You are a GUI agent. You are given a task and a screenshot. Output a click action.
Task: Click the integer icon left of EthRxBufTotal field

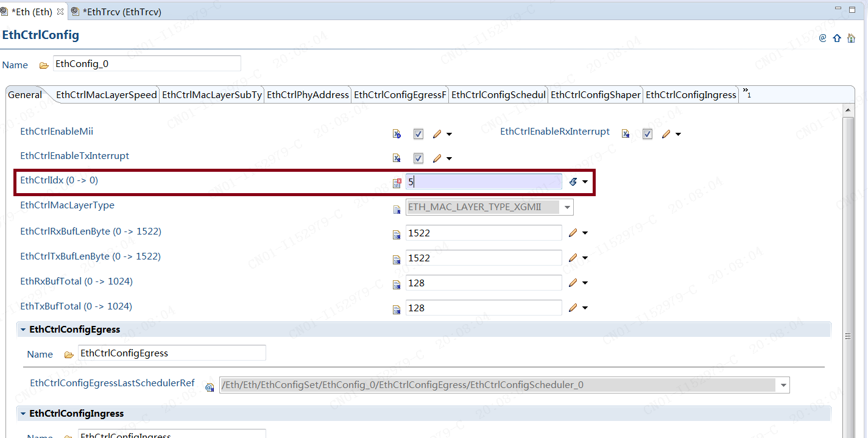pos(397,284)
